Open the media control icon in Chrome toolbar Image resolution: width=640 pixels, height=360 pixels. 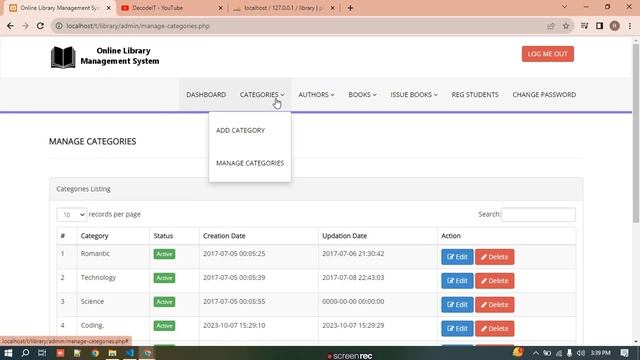tap(584, 26)
